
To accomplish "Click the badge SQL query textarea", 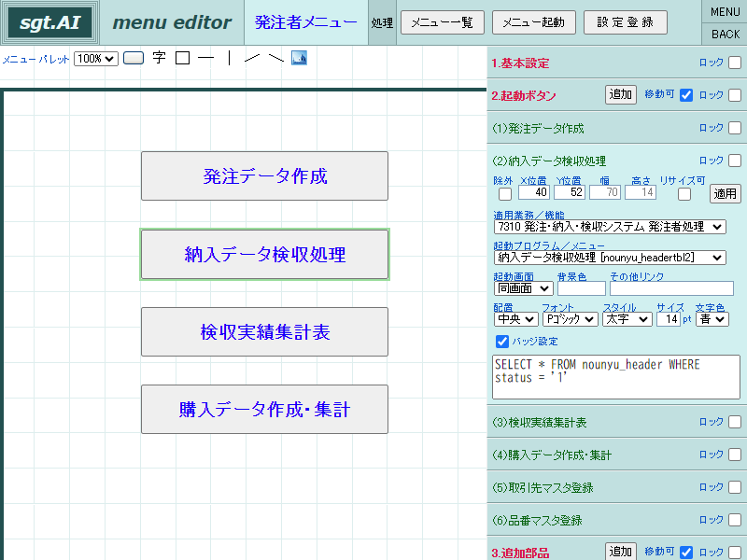I will coord(616,377).
